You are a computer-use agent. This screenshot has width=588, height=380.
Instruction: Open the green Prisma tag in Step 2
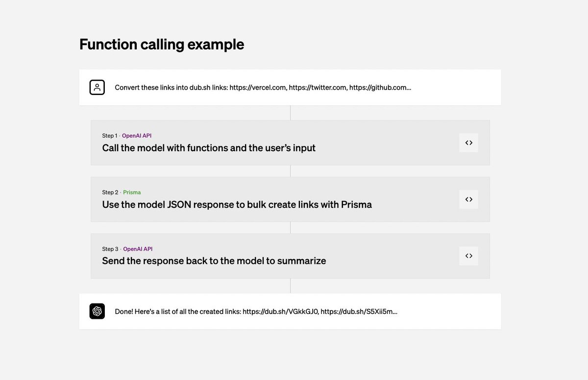(132, 192)
